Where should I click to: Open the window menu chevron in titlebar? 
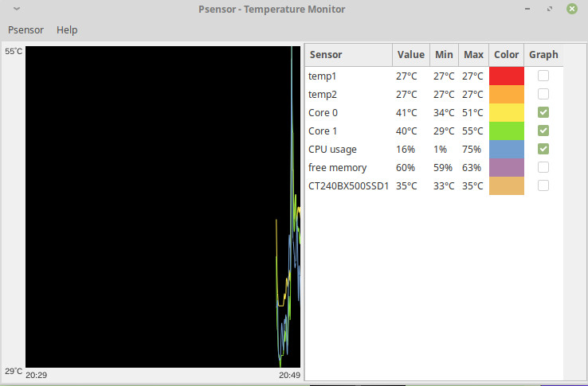pos(17,9)
